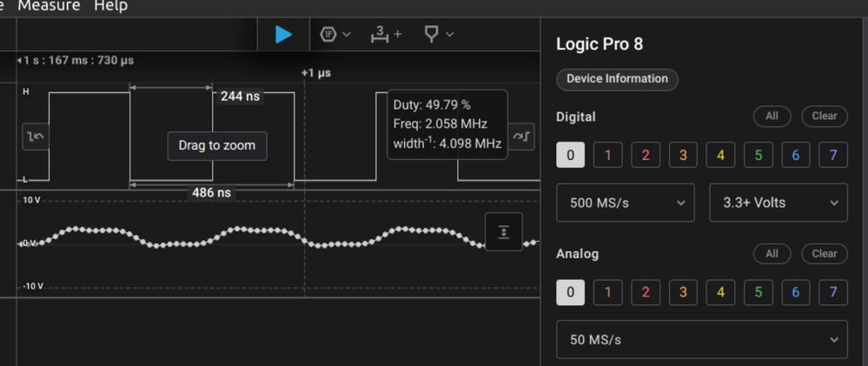
Task: Jump to previous digital edge
Action: 34,136
